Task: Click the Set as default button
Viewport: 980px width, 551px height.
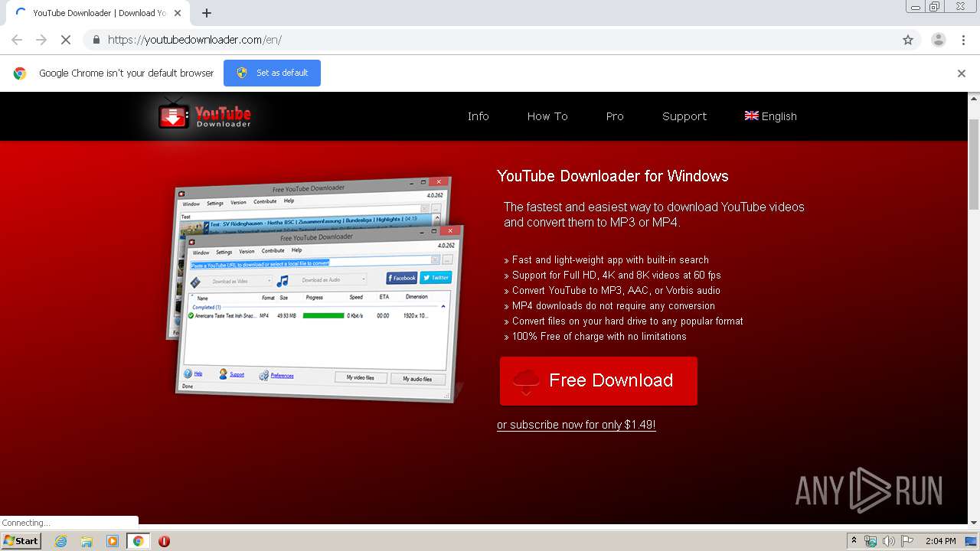Action: pyautogui.click(x=272, y=73)
